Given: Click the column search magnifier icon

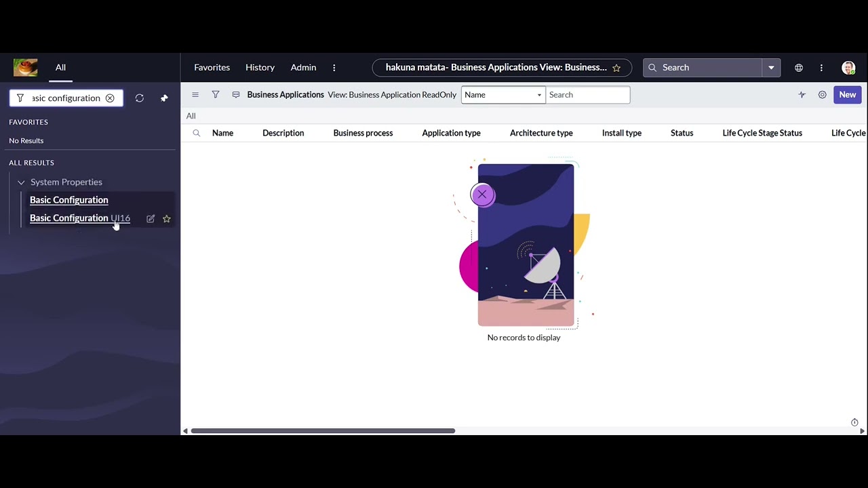Looking at the screenshot, I should (197, 133).
